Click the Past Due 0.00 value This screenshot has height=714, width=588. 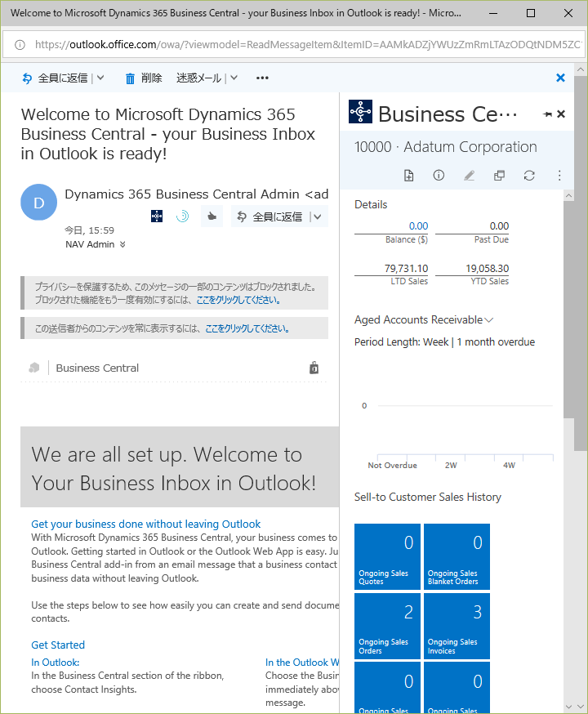[x=499, y=225]
